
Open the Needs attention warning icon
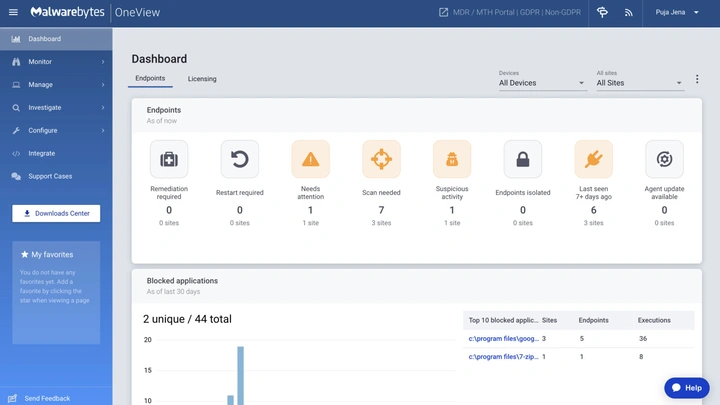click(310, 159)
